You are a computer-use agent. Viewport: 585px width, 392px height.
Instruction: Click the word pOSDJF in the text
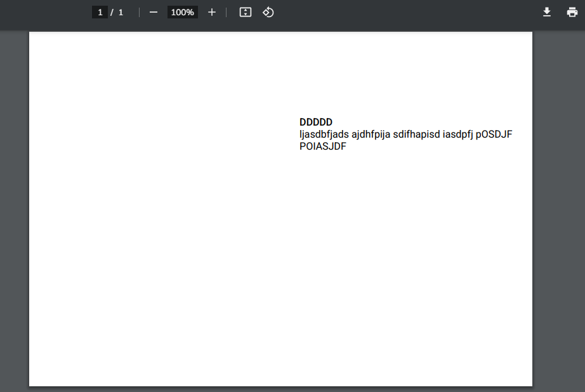click(x=495, y=134)
